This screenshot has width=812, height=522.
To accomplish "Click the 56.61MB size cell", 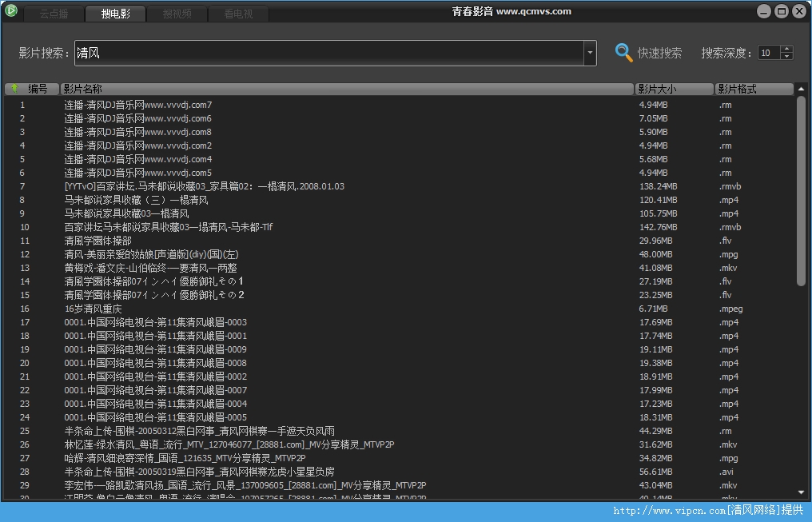I will (x=655, y=472).
